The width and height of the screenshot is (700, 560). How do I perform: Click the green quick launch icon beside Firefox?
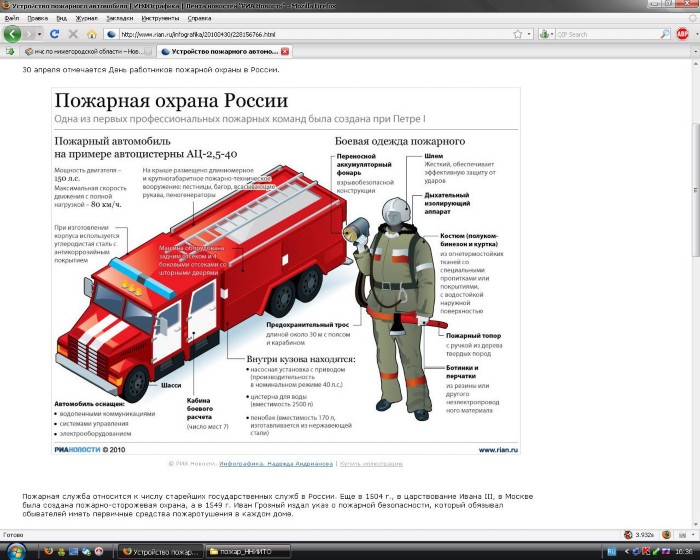(61, 552)
